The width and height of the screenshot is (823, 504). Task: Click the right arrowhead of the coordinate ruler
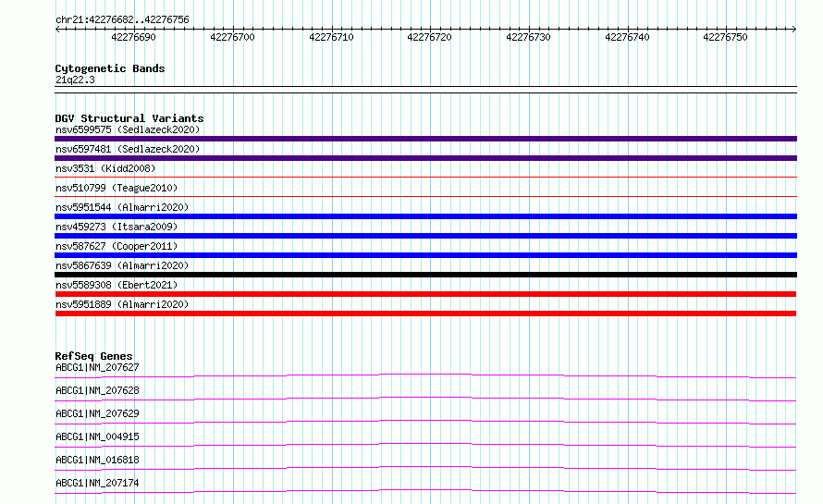tap(794, 29)
